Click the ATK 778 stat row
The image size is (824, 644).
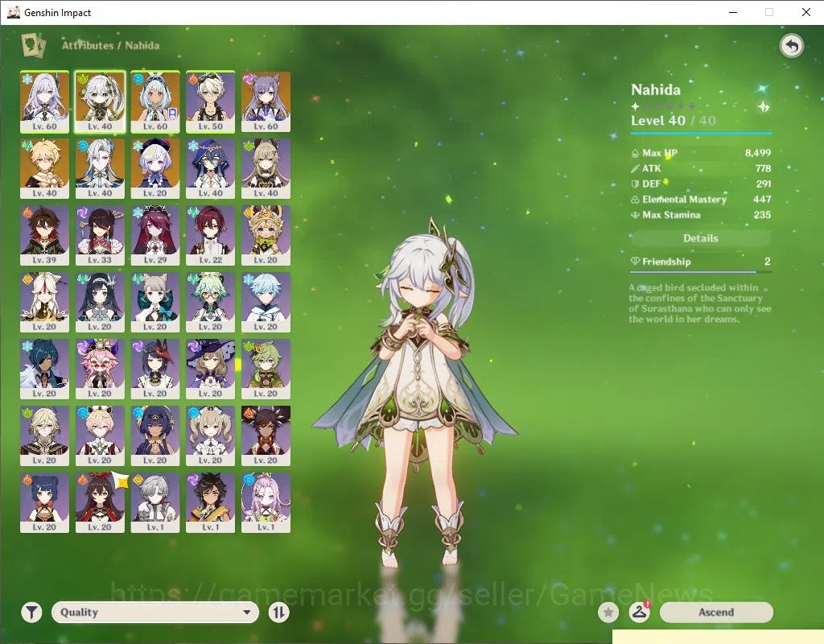(701, 168)
